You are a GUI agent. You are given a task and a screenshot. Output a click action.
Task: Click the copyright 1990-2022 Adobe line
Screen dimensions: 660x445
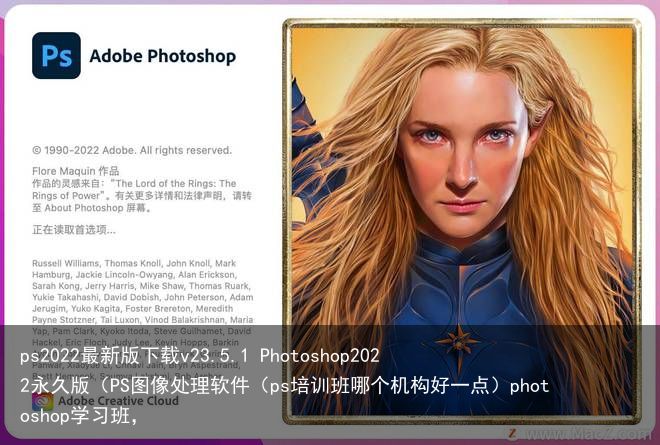coord(132,150)
